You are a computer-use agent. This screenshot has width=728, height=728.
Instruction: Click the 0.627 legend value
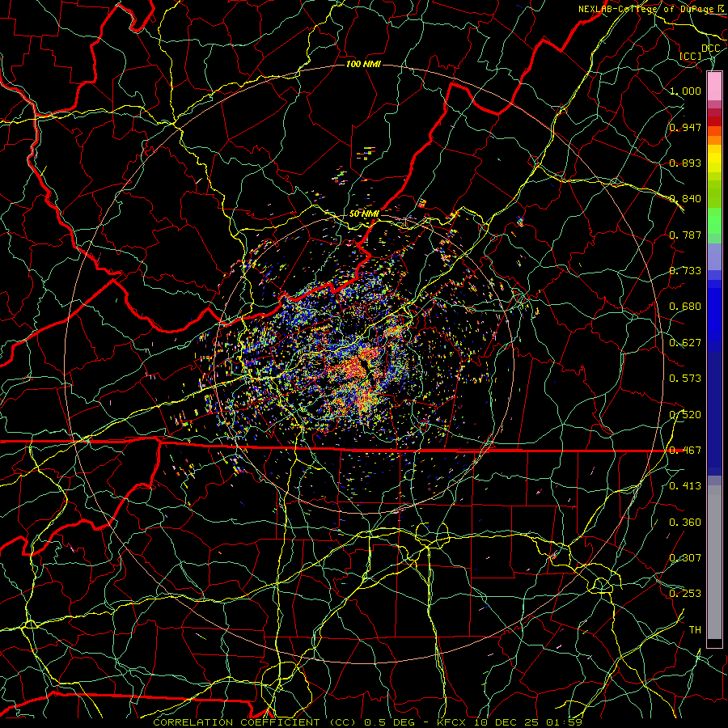pyautogui.click(x=685, y=343)
